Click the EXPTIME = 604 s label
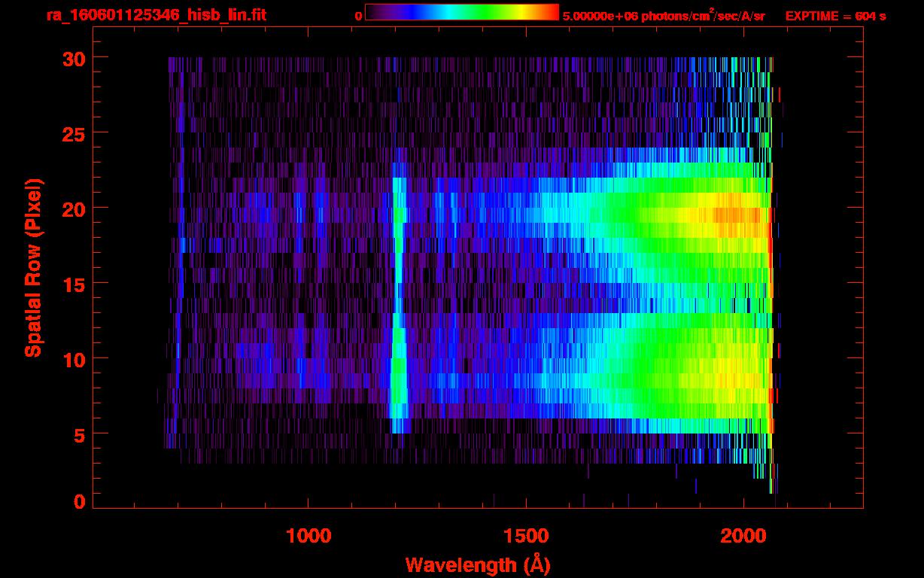924x578 pixels. point(835,16)
